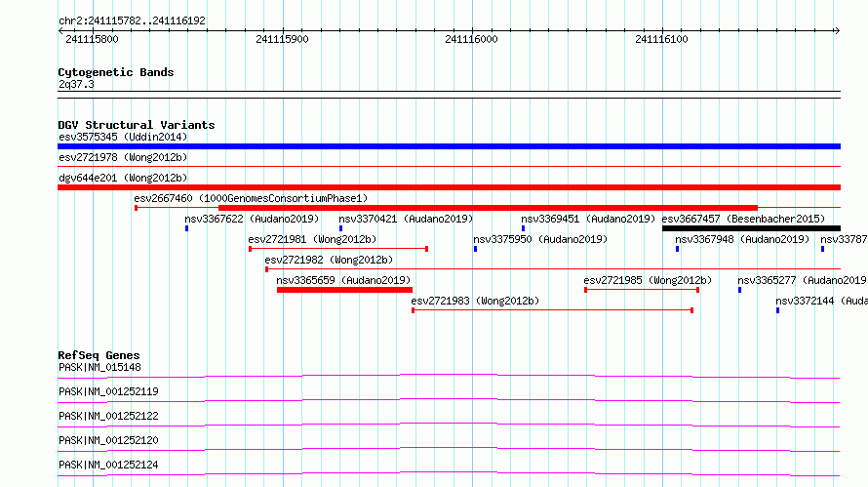This screenshot has height=487, width=868.
Task: Click the nsv3365659 (Audano2019) label
Action: click(x=343, y=280)
